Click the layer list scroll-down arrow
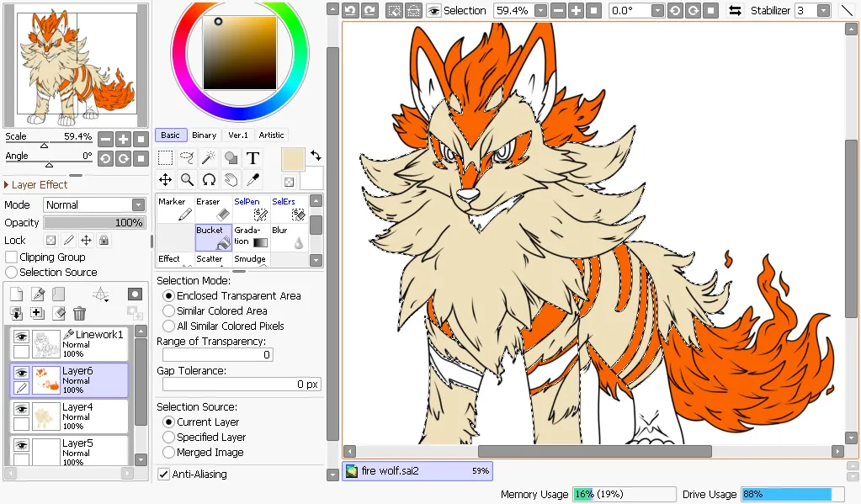The width and height of the screenshot is (861, 504). 141,459
